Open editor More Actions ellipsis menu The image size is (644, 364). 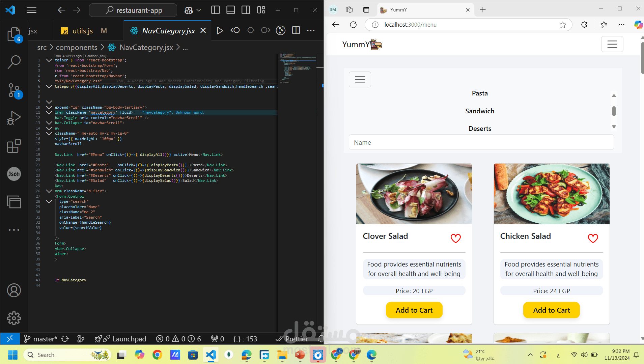pyautogui.click(x=311, y=31)
